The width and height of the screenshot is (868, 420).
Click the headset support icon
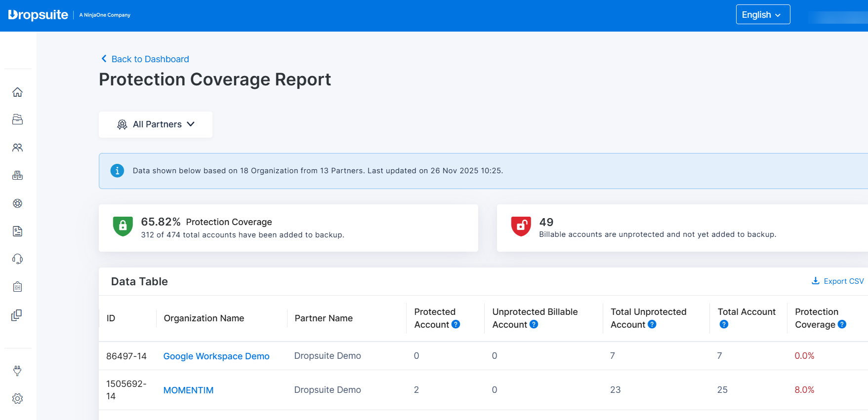coord(17,259)
